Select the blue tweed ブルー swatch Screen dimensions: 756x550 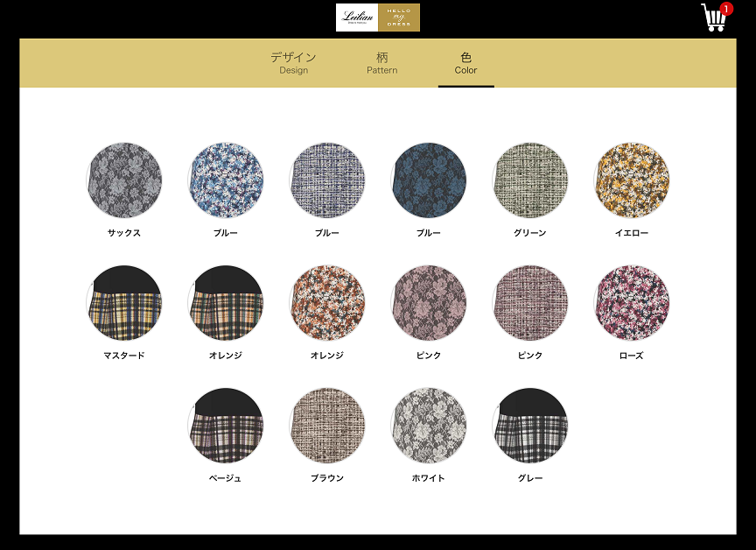327,180
